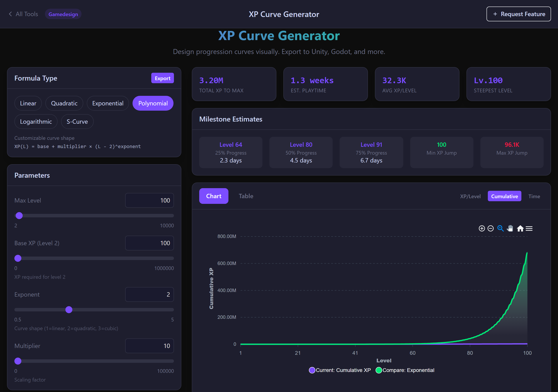Viewport: 558px width, 392px height.
Task: Select the Logarithmic formula type
Action: (x=36, y=122)
